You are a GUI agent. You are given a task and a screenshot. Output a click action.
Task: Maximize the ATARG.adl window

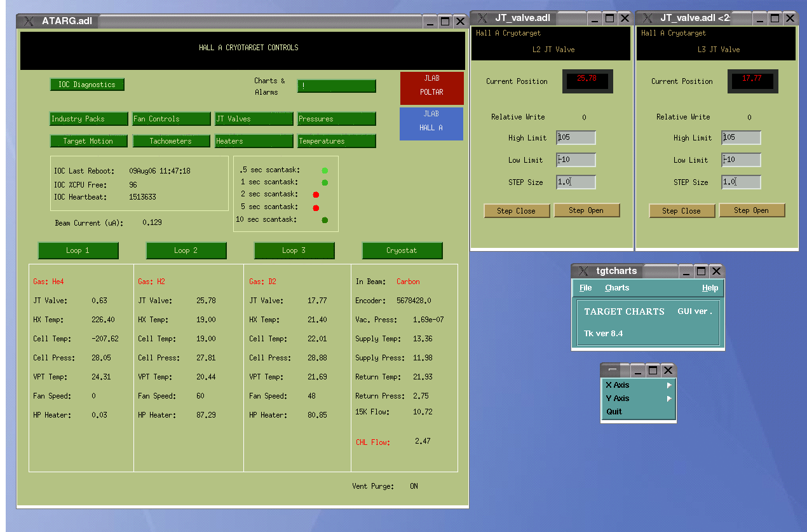(445, 21)
